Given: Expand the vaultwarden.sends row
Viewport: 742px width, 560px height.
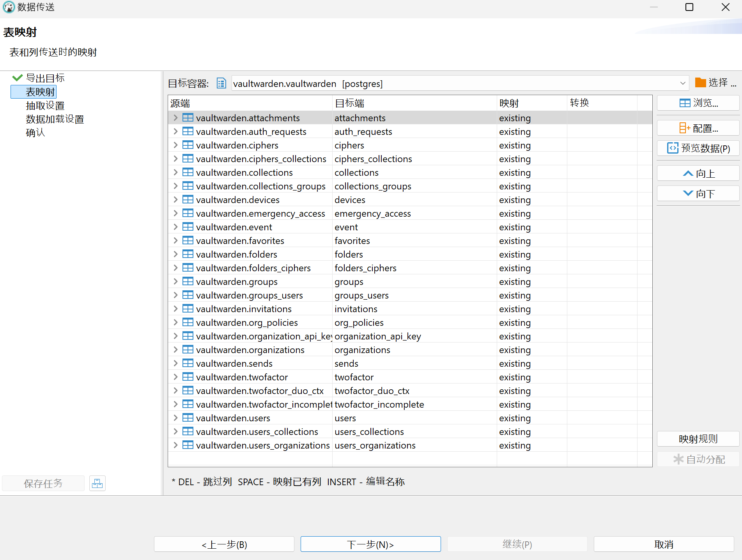Looking at the screenshot, I should [x=175, y=363].
